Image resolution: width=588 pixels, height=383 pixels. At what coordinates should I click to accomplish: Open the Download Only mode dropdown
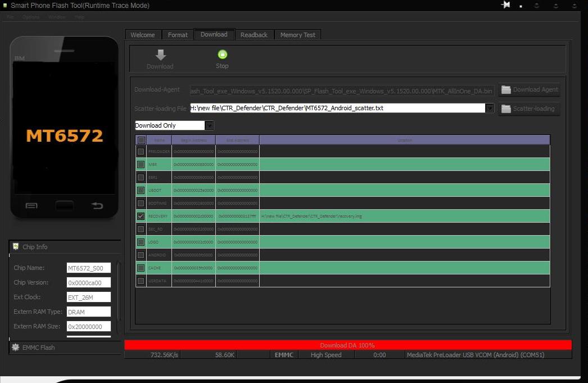[x=209, y=125]
